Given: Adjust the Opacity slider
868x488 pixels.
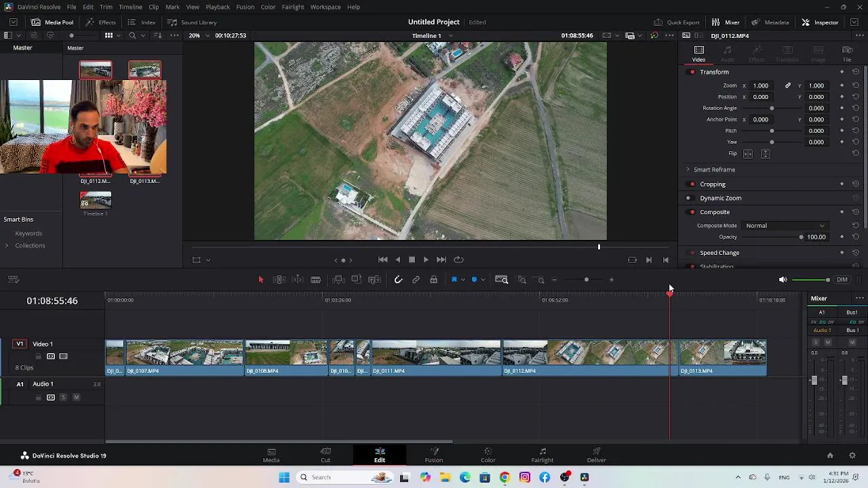Looking at the screenshot, I should point(771,237).
